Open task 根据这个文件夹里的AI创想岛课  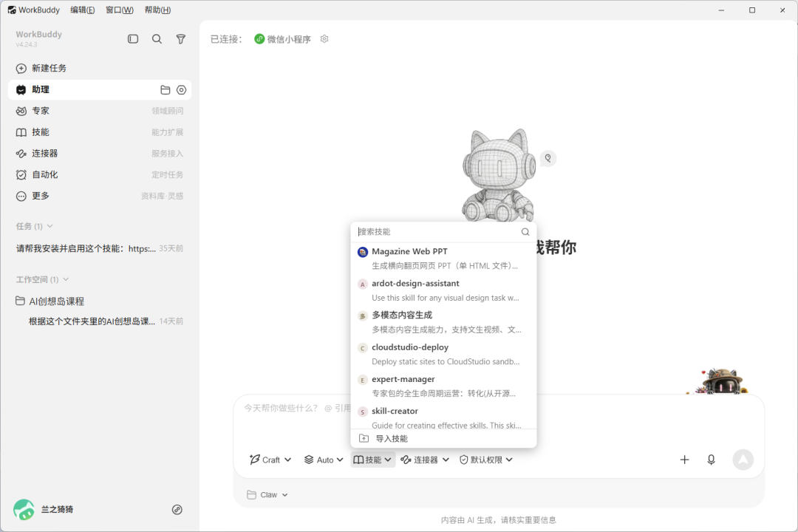[x=106, y=321]
